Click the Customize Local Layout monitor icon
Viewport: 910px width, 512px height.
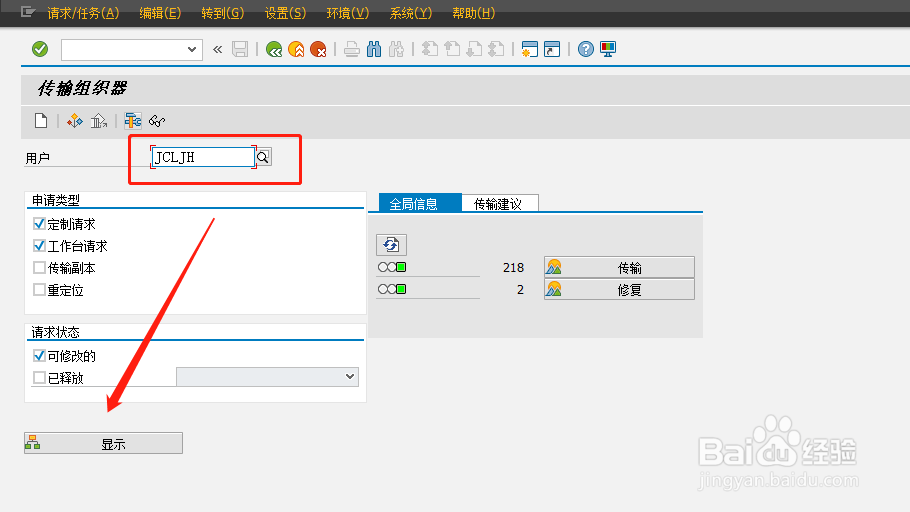coord(608,49)
